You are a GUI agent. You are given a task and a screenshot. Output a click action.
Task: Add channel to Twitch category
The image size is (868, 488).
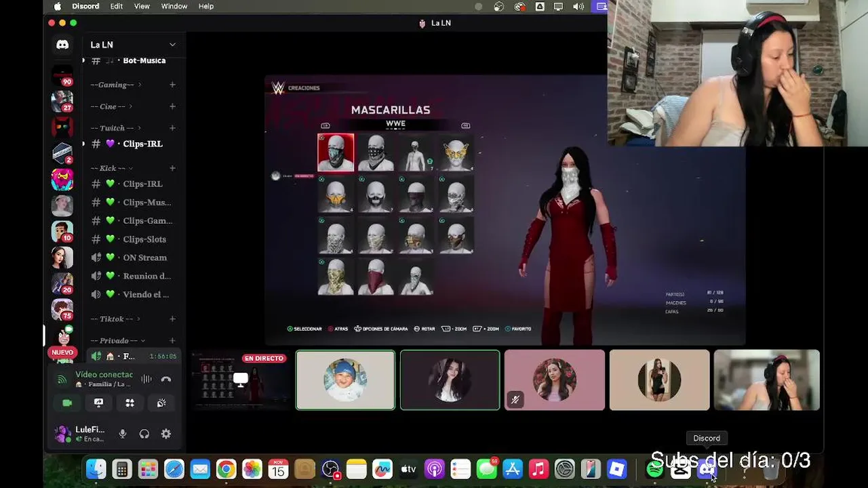(172, 128)
